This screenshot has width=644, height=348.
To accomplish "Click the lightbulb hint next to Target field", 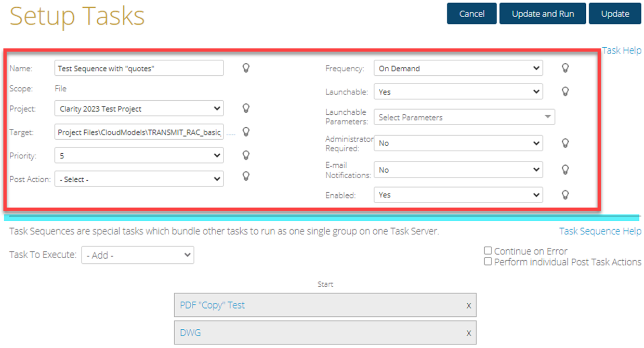I will pos(246,132).
